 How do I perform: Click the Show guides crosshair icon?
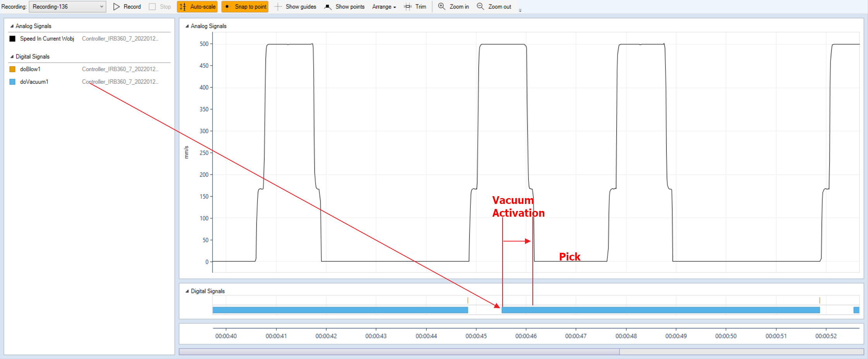point(278,7)
